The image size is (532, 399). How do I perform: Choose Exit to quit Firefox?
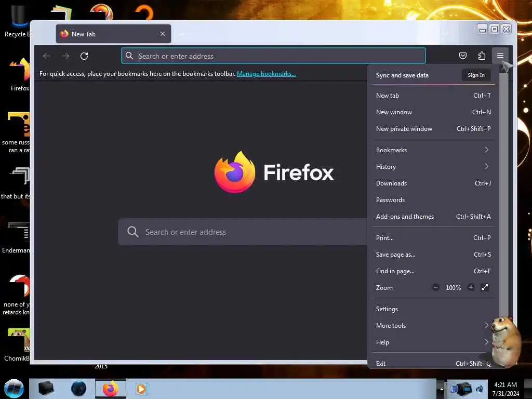point(433,363)
